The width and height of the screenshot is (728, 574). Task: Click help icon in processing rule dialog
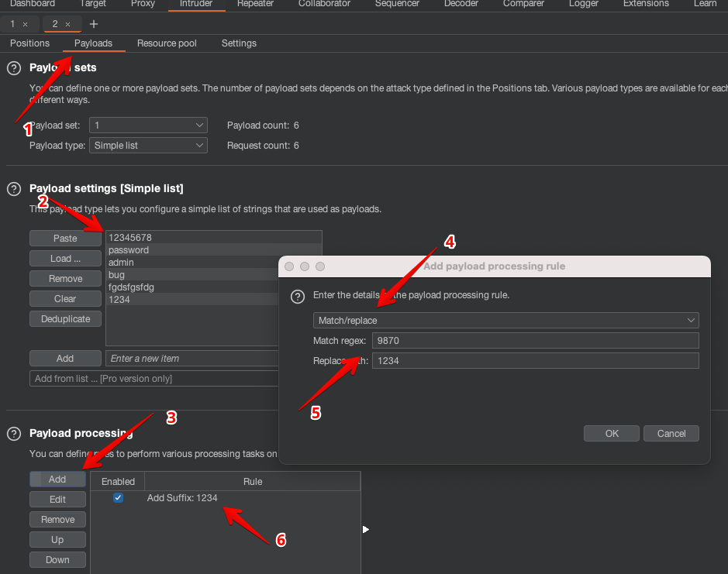tap(298, 297)
